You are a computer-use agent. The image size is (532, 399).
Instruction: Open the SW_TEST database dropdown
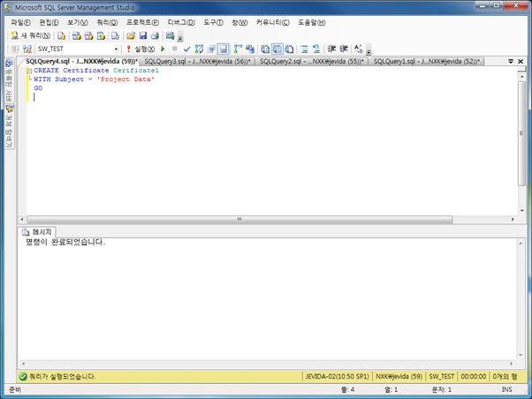[116, 49]
